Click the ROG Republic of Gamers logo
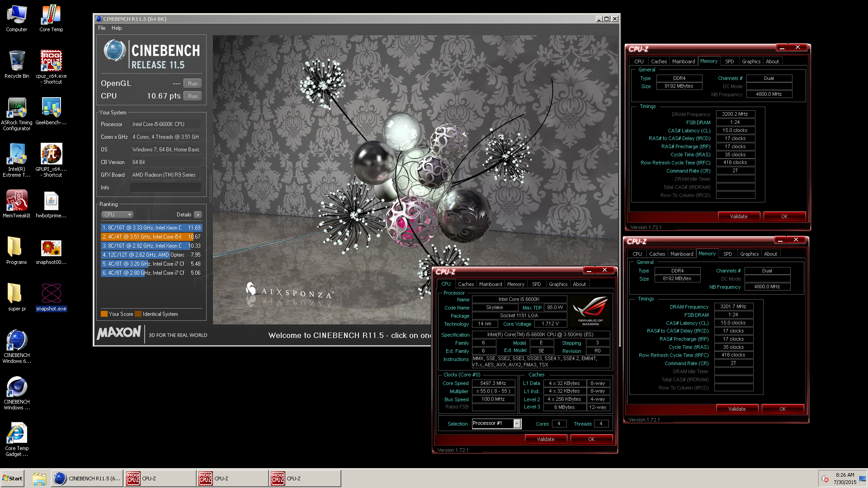Image resolution: width=868 pixels, height=488 pixels. (x=590, y=311)
